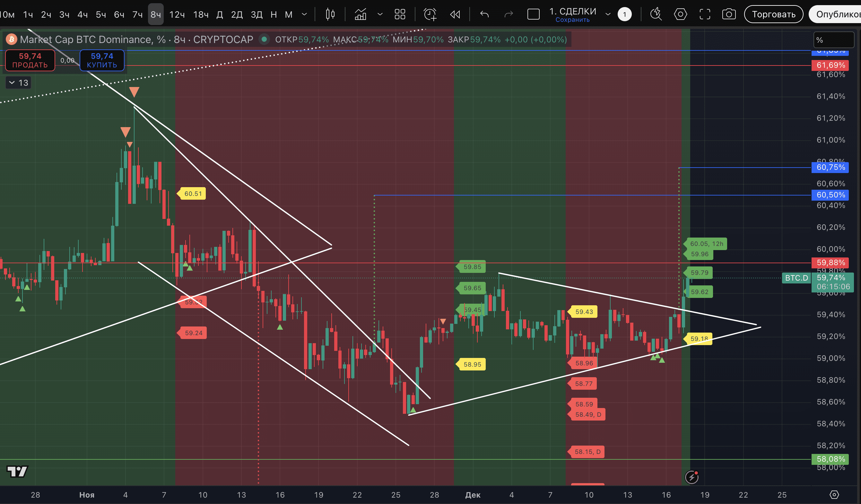The image size is (861, 504).
Task: Take a chart snapshot with the camera icon
Action: [729, 14]
